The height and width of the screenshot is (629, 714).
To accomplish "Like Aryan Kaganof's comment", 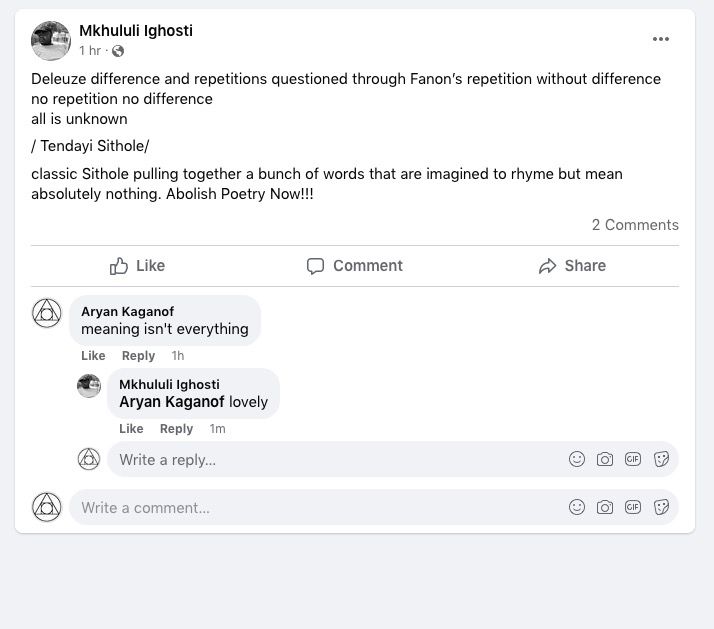I will tap(93, 356).
